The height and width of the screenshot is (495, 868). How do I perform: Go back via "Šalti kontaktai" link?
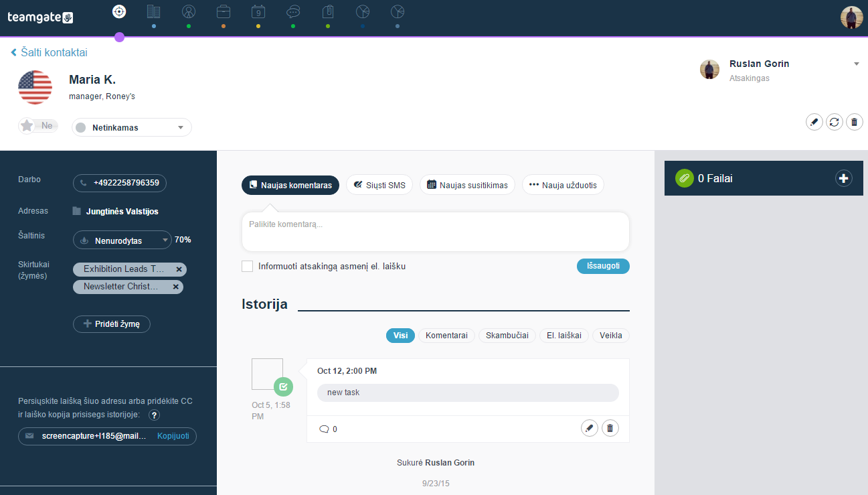click(49, 52)
